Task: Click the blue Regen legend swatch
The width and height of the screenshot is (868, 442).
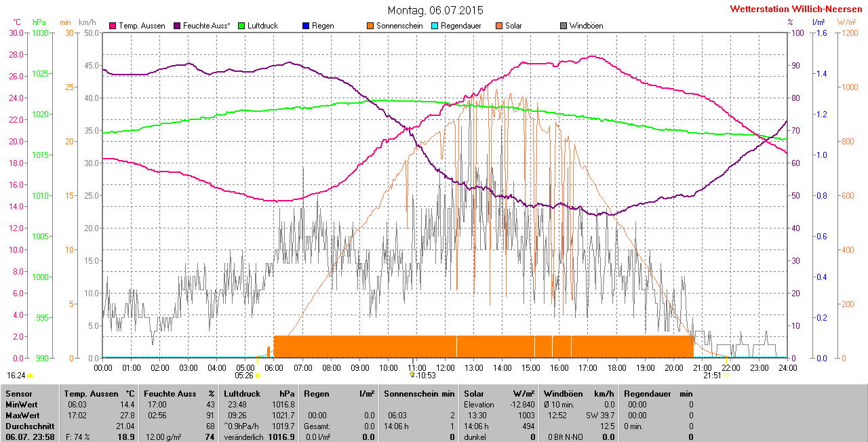Action: 306,26
